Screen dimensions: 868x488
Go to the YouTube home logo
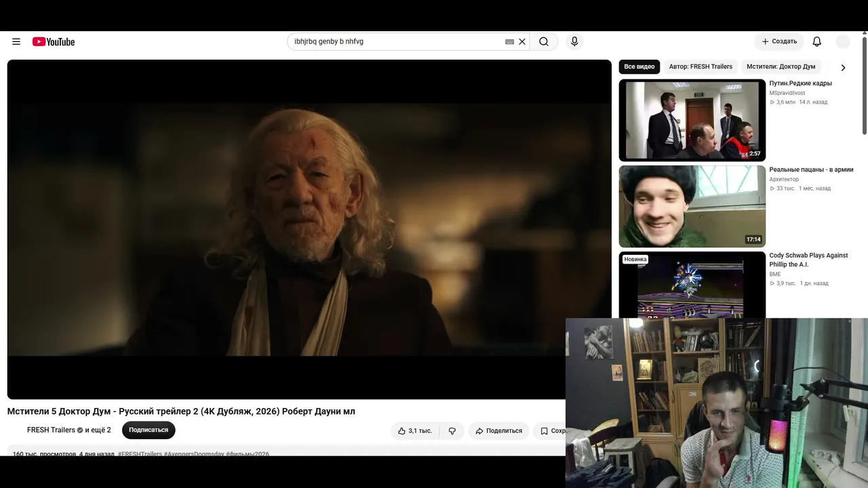(x=54, y=42)
